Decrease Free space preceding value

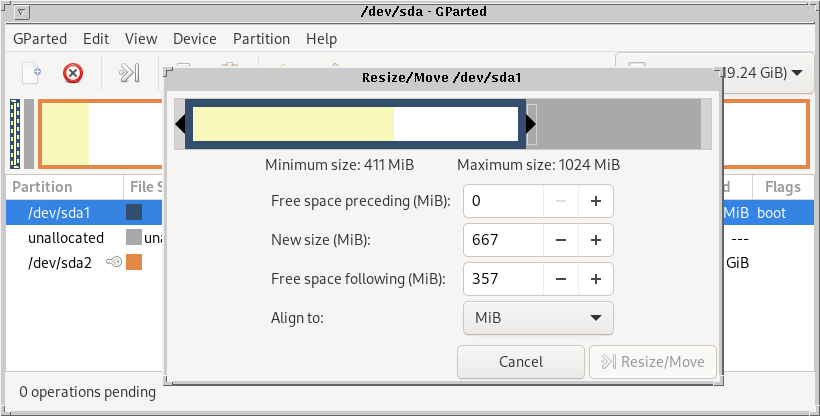(x=561, y=201)
